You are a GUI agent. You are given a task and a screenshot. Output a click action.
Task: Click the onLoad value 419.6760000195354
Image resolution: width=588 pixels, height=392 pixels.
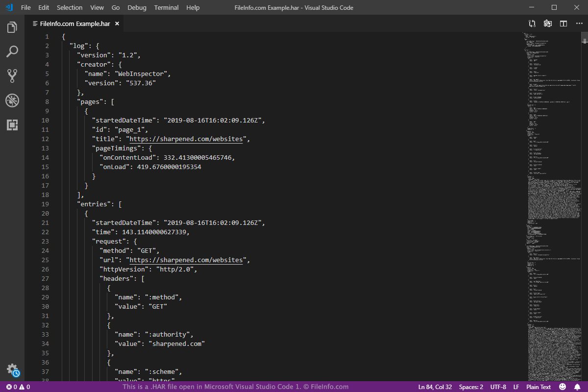169,167
